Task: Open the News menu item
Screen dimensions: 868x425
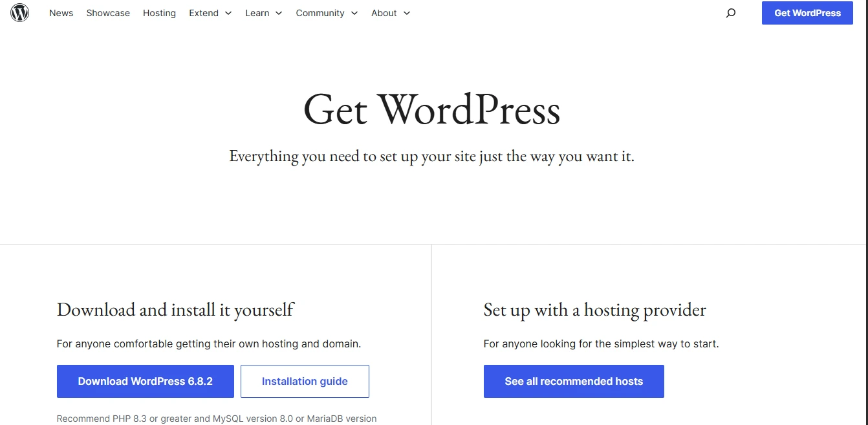Action: (61, 13)
